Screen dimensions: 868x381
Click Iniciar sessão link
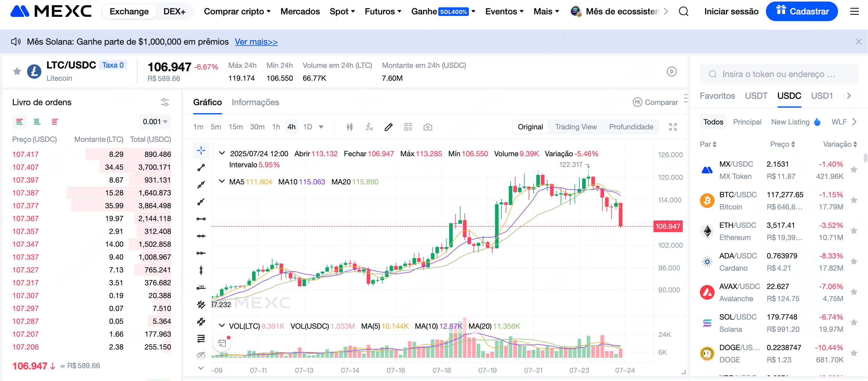(731, 11)
